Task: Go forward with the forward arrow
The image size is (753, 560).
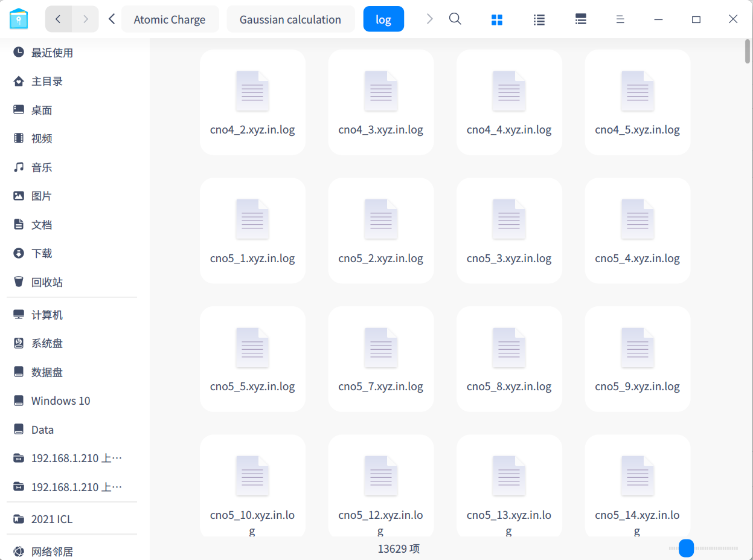Action: click(85, 19)
